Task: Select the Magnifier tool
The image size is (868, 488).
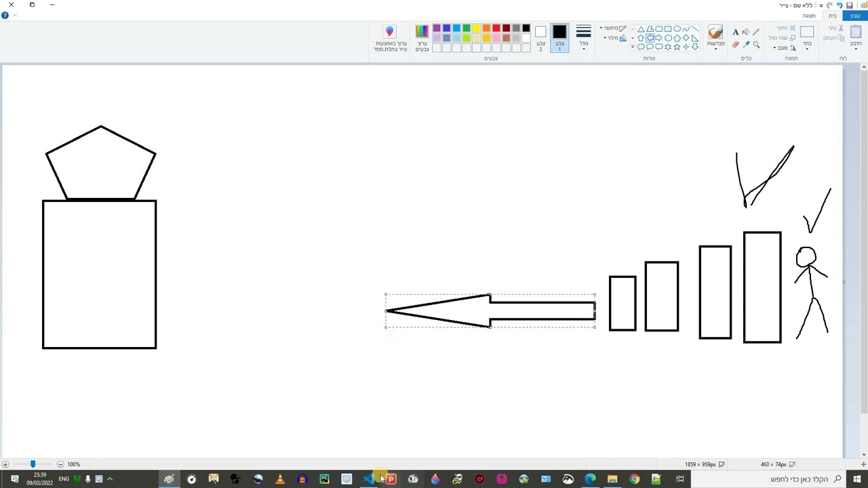Action: tap(756, 45)
